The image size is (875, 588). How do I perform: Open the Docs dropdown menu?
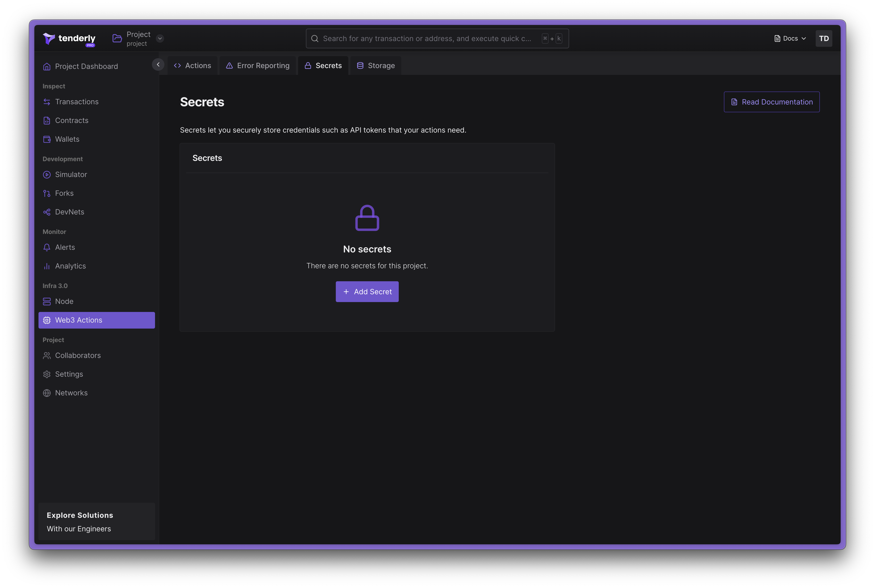[790, 39]
